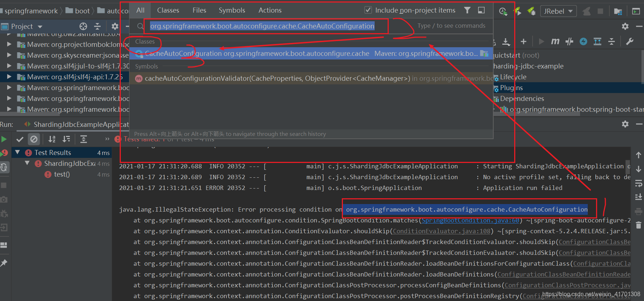Viewport: 644px width, 301px height.
Task: Select Maven: org.slf4j:slf4j-api:1.7.25 library row
Action: click(x=65, y=77)
